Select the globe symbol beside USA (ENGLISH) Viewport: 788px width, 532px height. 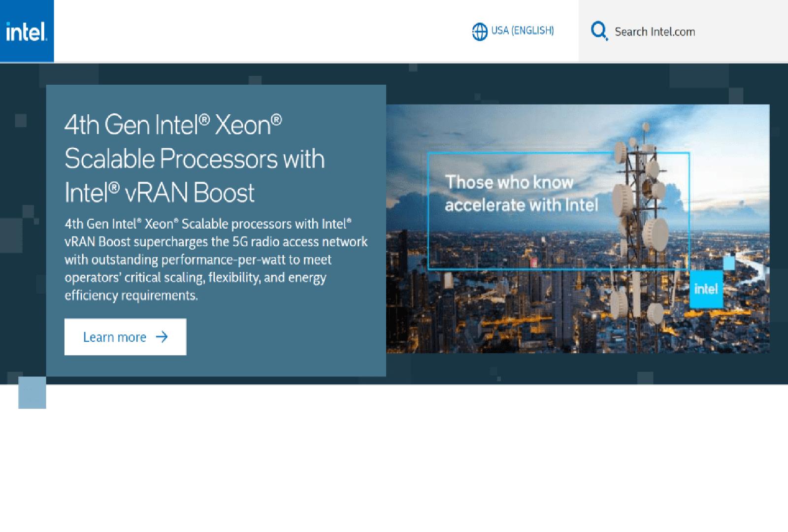(479, 31)
